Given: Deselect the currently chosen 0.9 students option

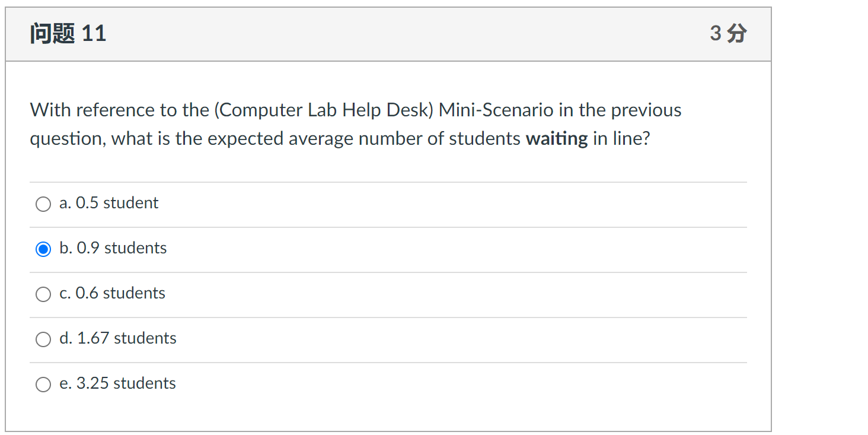Looking at the screenshot, I should pyautogui.click(x=43, y=249).
